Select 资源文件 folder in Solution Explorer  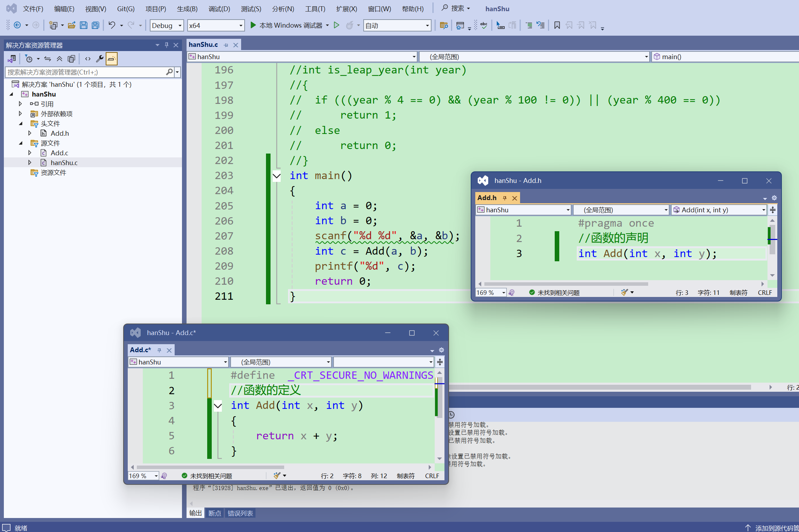[x=53, y=172]
